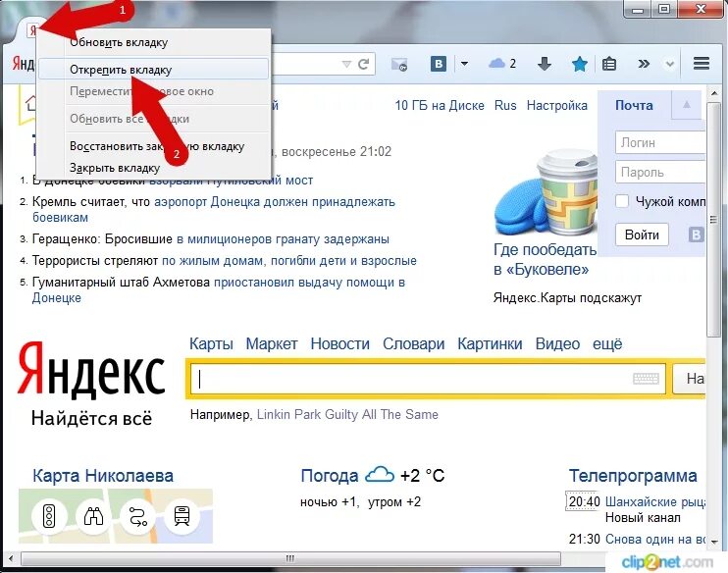Choose Обновить вкладку in context menu
This screenshot has width=728, height=573.
pyautogui.click(x=154, y=42)
